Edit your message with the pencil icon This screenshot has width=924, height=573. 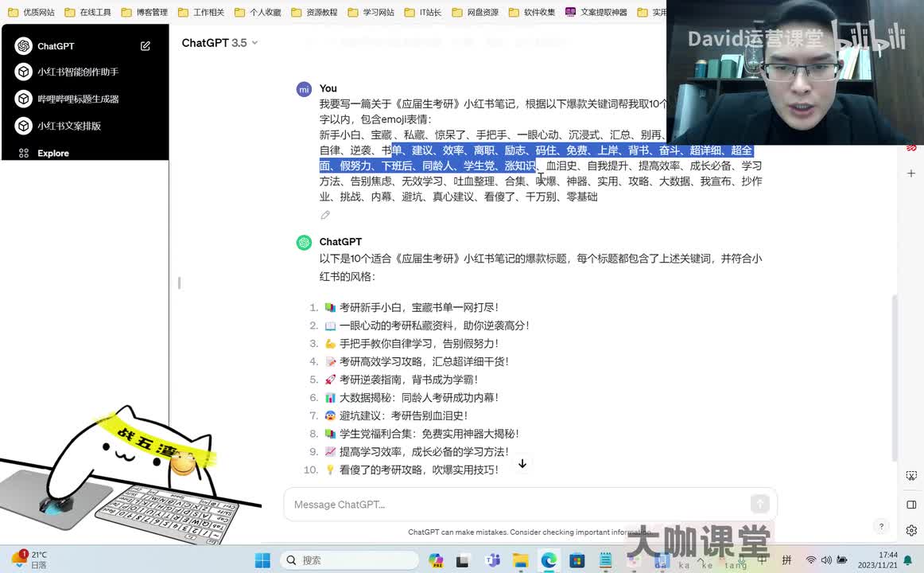[325, 215]
